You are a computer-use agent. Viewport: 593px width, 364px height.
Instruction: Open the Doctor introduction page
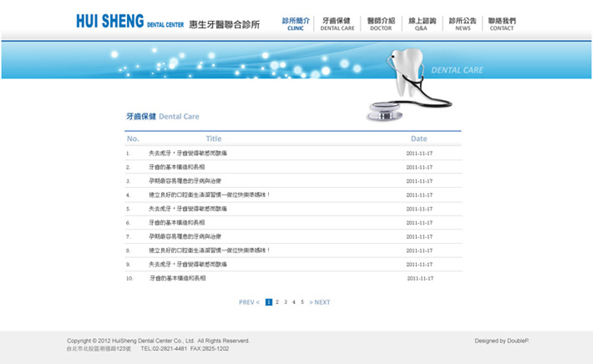381,24
